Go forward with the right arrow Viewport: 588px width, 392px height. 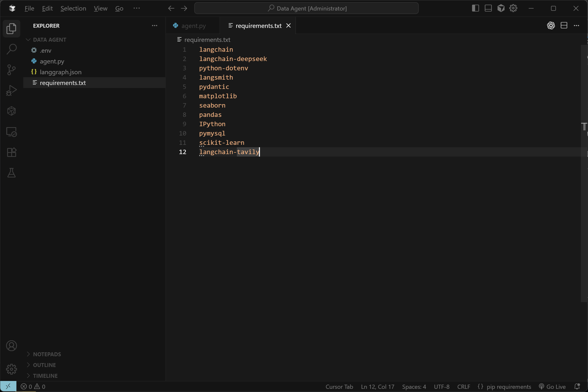click(x=184, y=8)
